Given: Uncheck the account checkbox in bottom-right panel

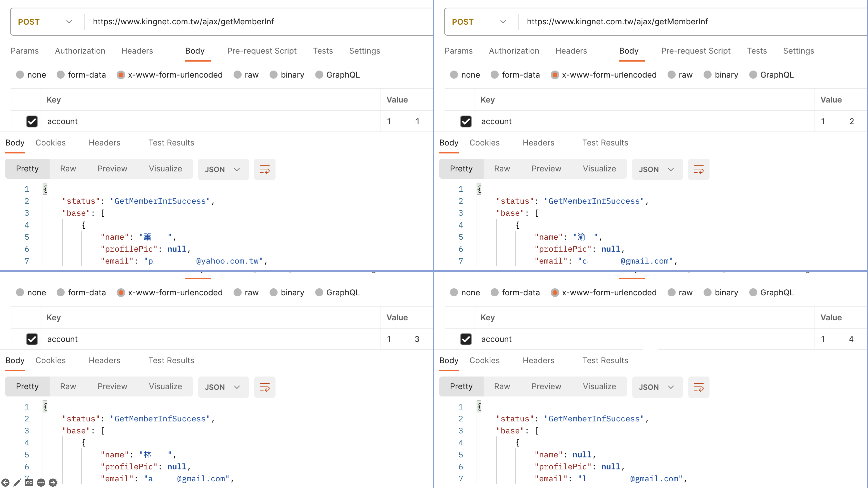Looking at the screenshot, I should click(466, 339).
